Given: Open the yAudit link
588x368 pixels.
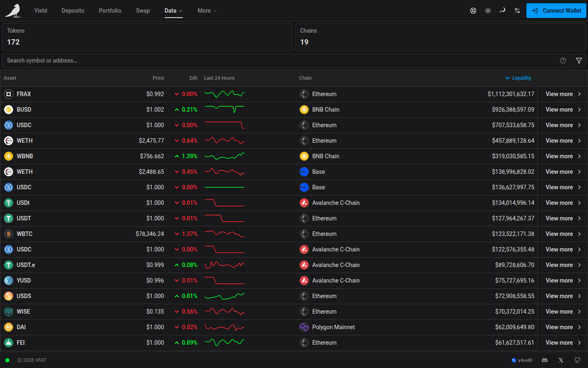Looking at the screenshot, I should tap(522, 360).
